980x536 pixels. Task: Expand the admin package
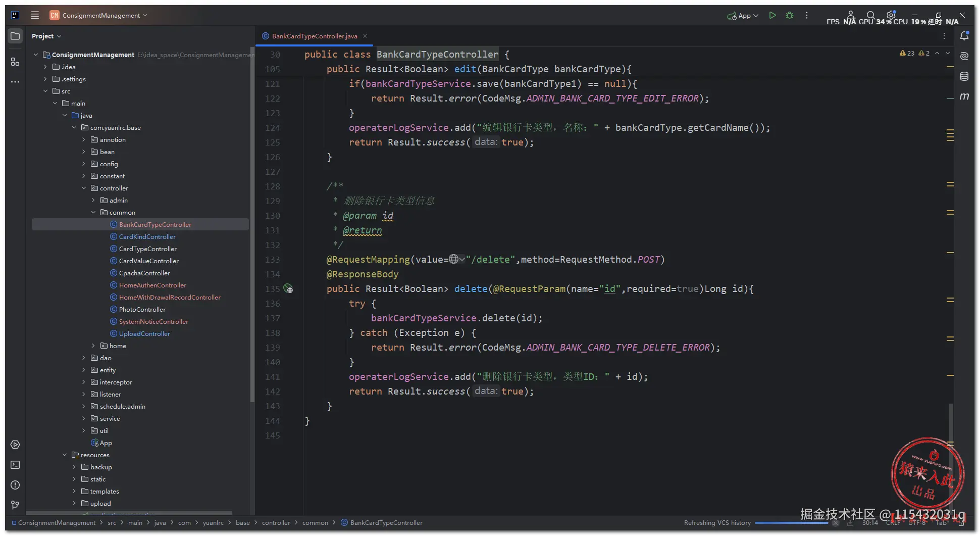coord(93,200)
